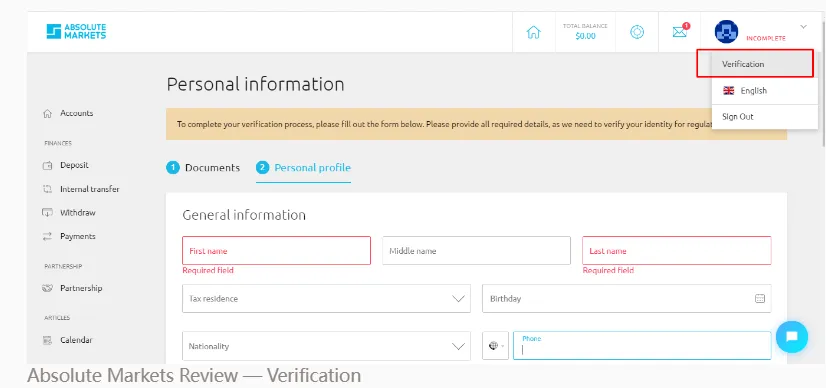This screenshot has width=826, height=388.
Task: Switch to Personal profile tab
Action: pyautogui.click(x=303, y=168)
